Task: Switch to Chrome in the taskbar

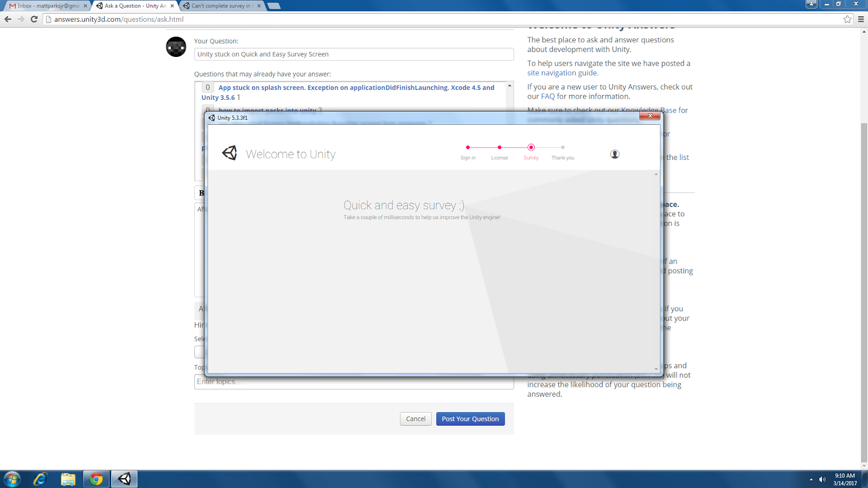Action: 96,479
